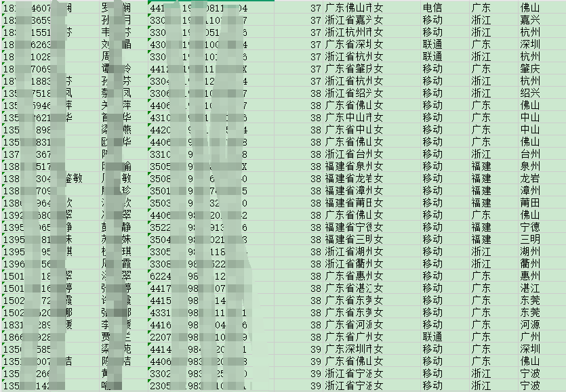Select the 台州 city cell

[x=530, y=154]
